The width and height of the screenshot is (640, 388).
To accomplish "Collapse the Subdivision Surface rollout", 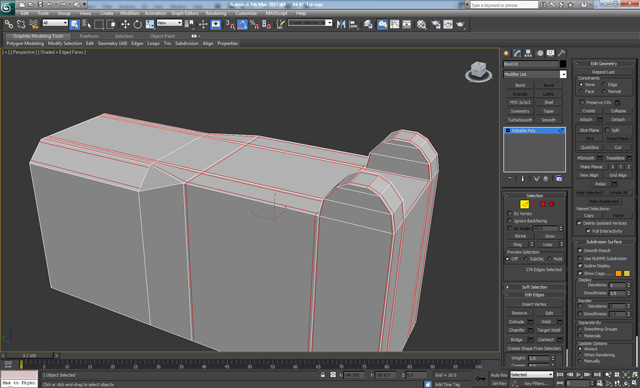I will click(x=604, y=242).
